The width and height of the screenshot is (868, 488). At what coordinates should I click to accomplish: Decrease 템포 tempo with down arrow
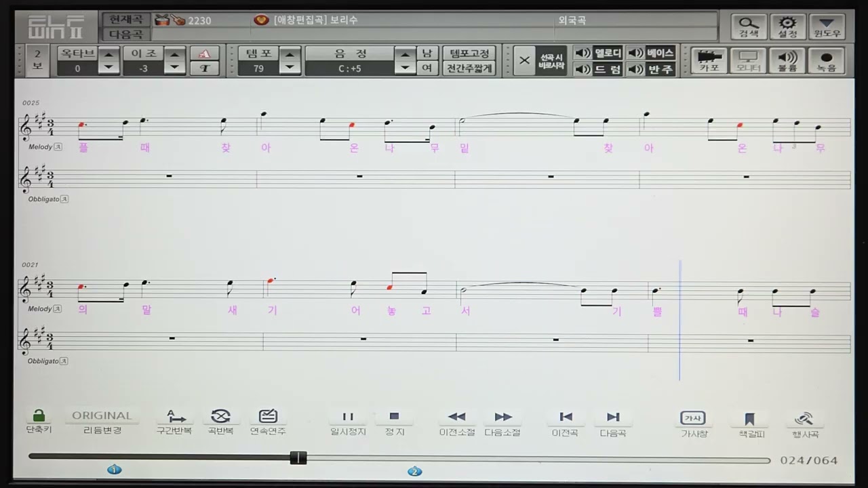290,68
